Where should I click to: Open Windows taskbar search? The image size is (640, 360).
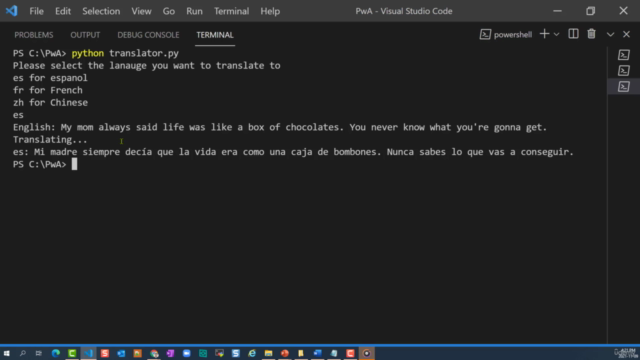tap(23, 353)
